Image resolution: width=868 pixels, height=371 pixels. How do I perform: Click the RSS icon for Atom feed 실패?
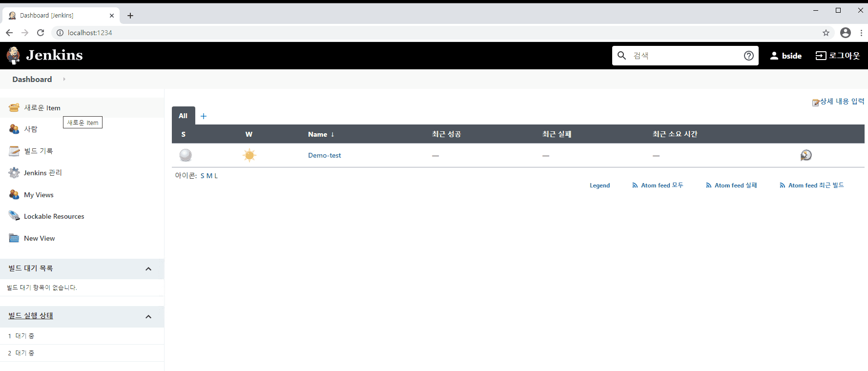click(x=709, y=185)
